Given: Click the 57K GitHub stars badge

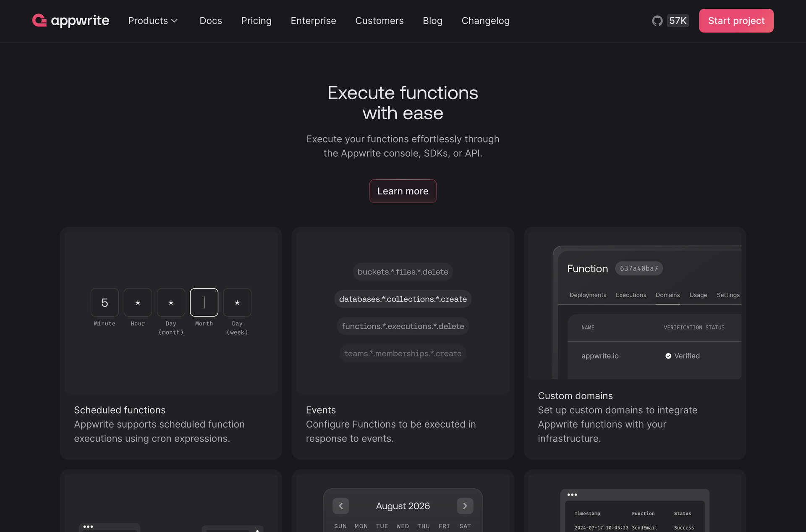Looking at the screenshot, I should (x=678, y=21).
